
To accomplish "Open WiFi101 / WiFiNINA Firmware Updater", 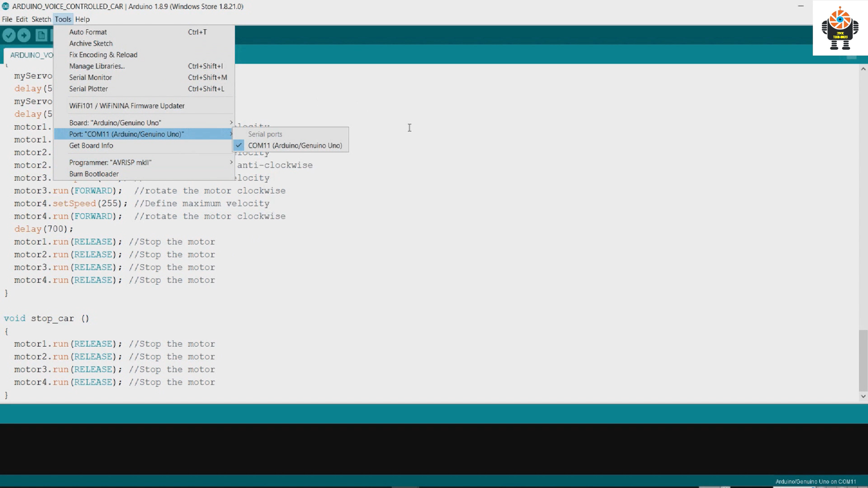I will coord(144,106).
